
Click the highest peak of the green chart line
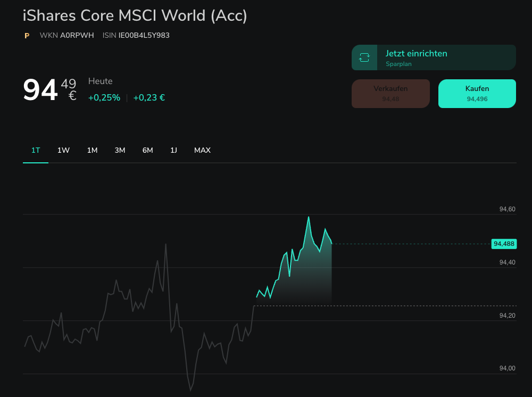(309, 217)
